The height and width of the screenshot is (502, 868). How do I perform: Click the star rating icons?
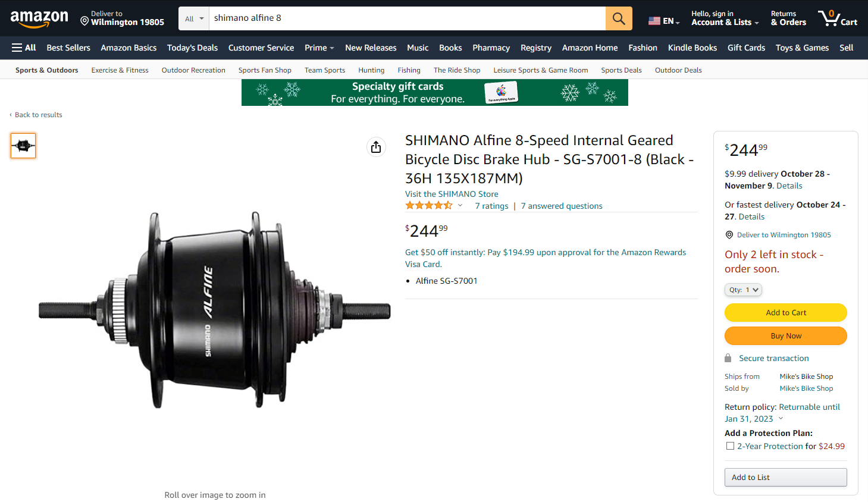429,206
